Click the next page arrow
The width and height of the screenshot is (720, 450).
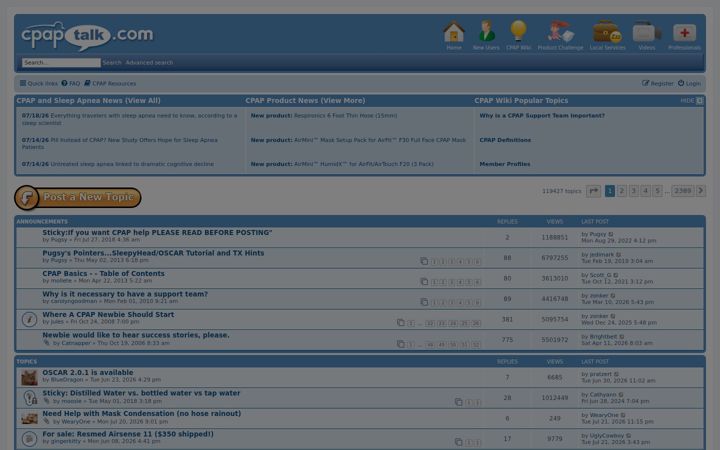[x=700, y=191]
